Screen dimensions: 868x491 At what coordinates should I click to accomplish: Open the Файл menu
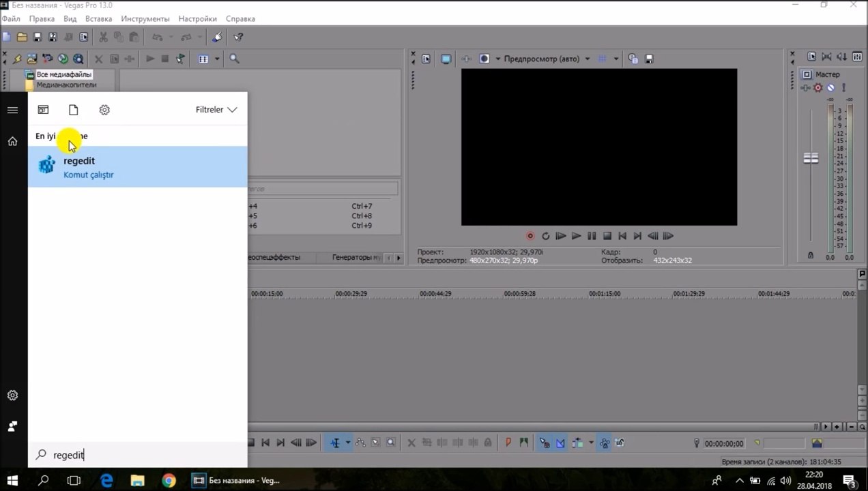11,19
